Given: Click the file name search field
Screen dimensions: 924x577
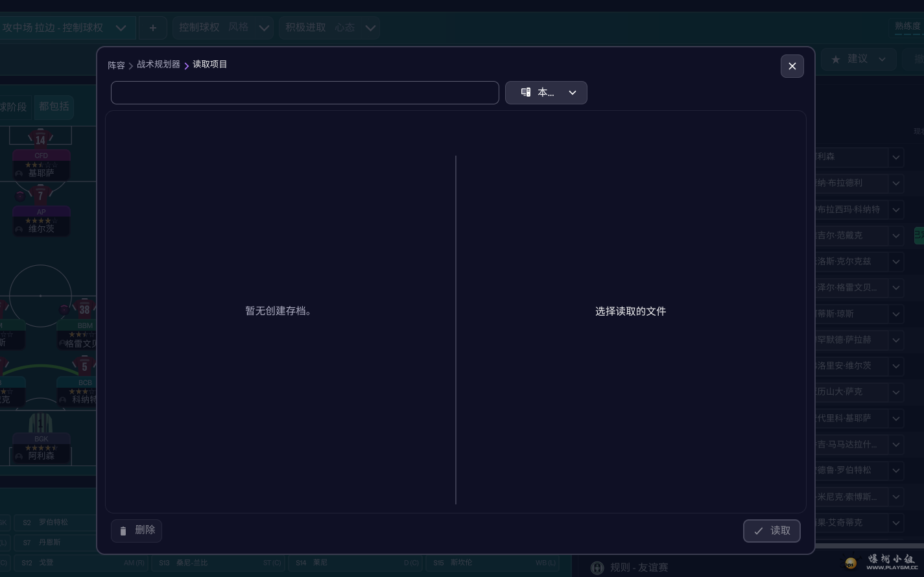Looking at the screenshot, I should [305, 93].
